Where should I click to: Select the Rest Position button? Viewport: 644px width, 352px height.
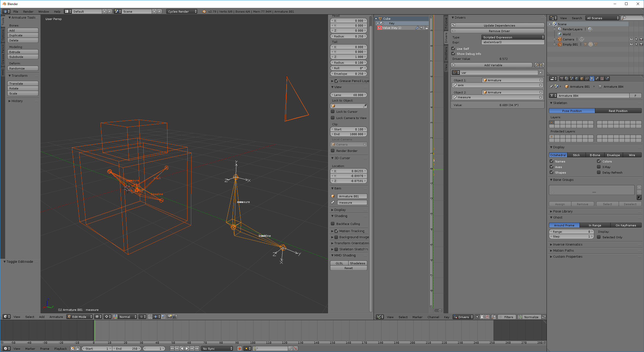pyautogui.click(x=618, y=111)
